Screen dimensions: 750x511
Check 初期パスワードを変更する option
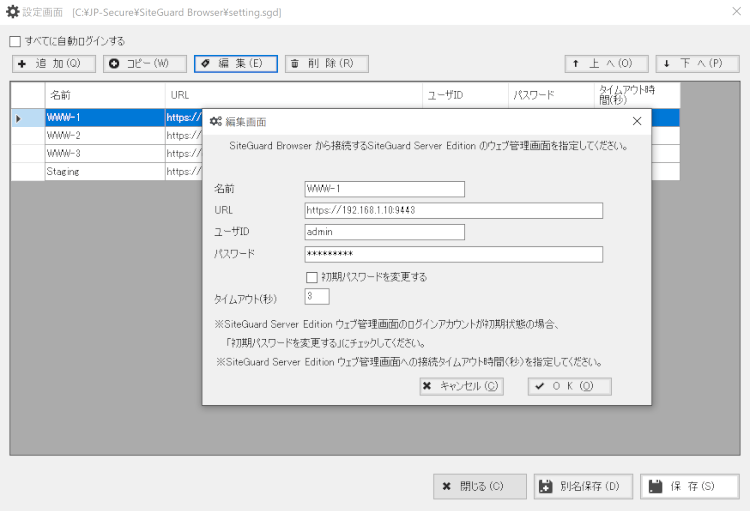(x=311, y=277)
